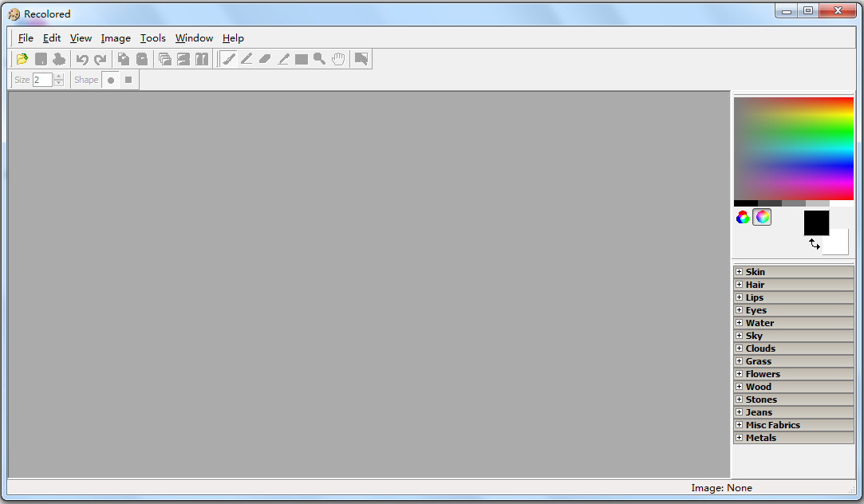Open the Tools menu

point(153,37)
